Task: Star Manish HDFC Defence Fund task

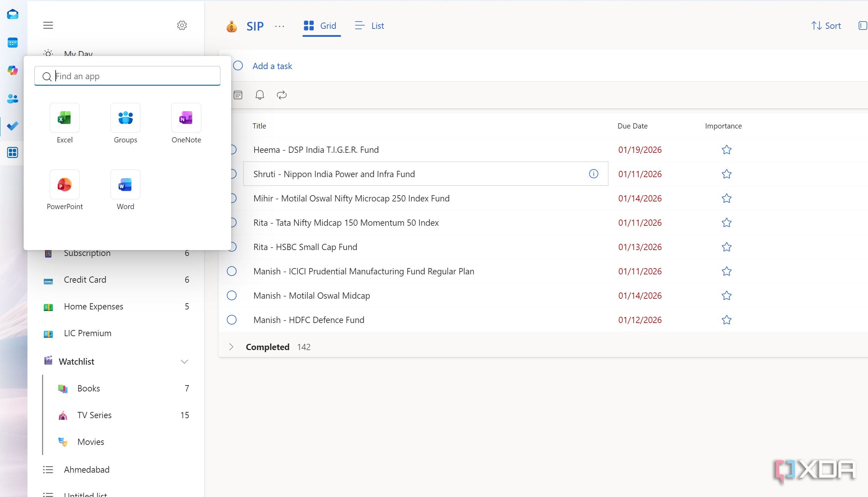Action: click(727, 320)
